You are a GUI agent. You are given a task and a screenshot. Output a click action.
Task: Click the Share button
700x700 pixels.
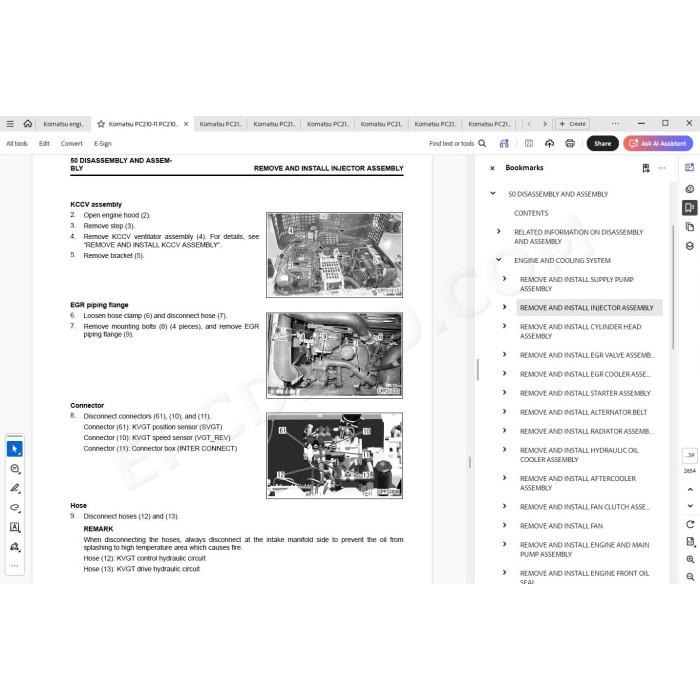(602, 143)
